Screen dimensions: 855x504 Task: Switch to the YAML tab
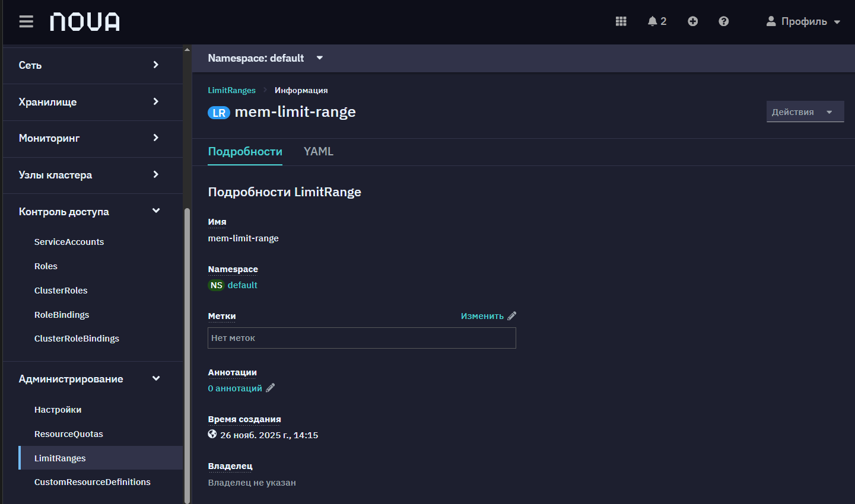click(x=319, y=152)
